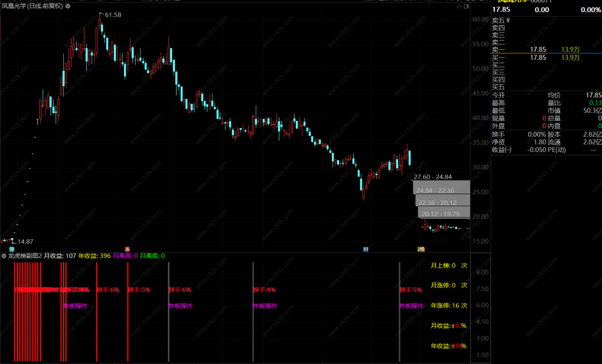Viewport: 602px width, 364px height.
Task: Click the leftmost magenta 炸板操作 label
Action: coord(75,306)
